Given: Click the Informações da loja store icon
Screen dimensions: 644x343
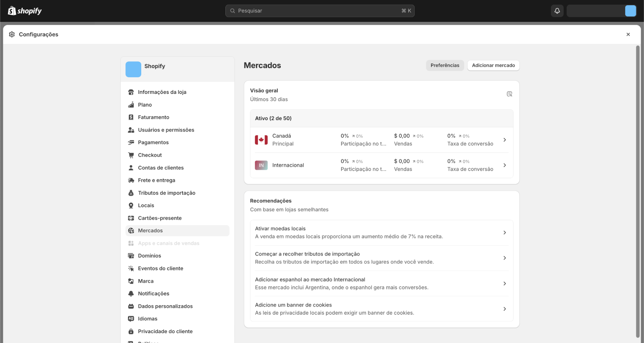Looking at the screenshot, I should pyautogui.click(x=131, y=92).
